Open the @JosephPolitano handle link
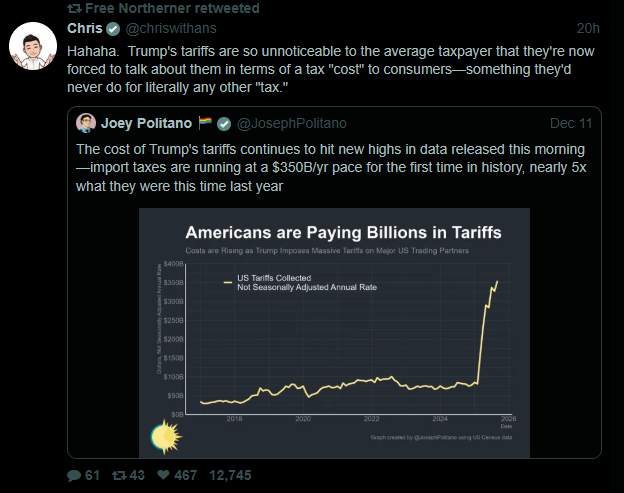Image resolution: width=624 pixels, height=493 pixels. point(291,123)
